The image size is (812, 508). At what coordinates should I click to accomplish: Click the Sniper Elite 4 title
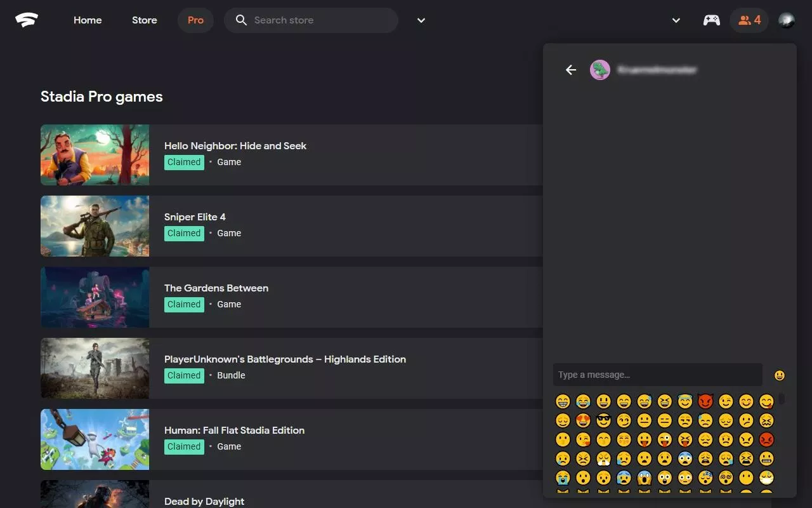pyautogui.click(x=195, y=217)
